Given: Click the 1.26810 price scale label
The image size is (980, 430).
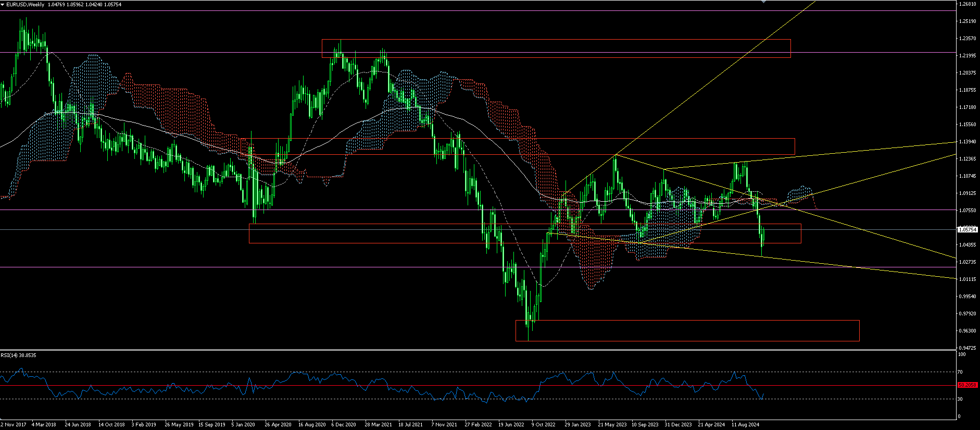Looking at the screenshot, I should 967,4.
